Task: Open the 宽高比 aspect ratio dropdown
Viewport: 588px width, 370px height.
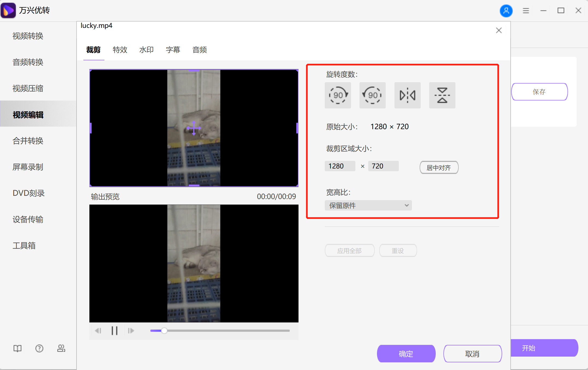Action: coord(368,205)
